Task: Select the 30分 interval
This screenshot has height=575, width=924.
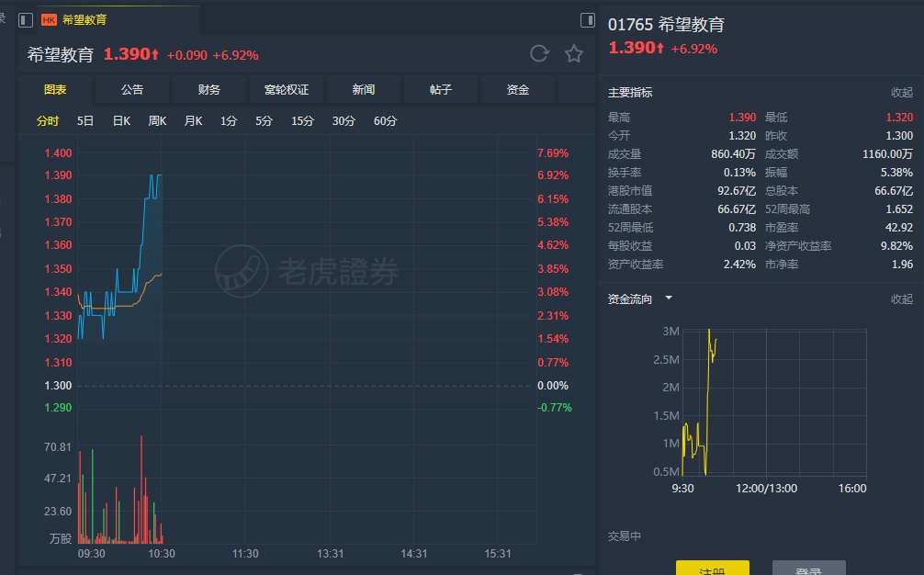Action: point(344,120)
